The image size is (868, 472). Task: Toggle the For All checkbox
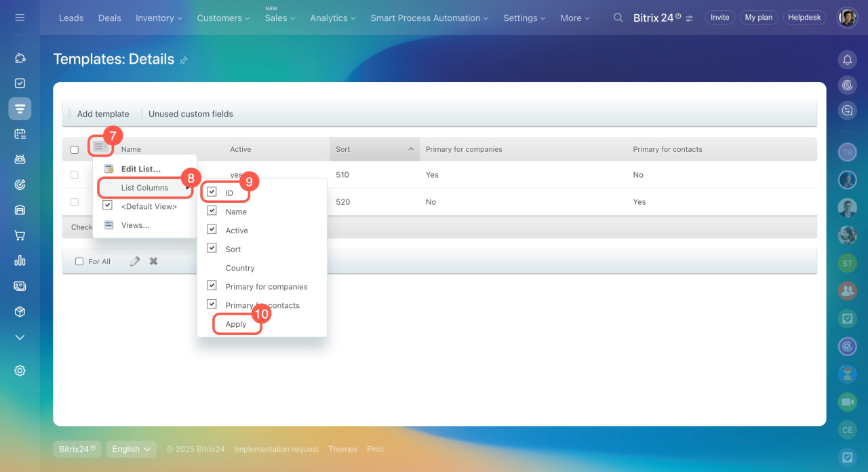click(x=79, y=262)
